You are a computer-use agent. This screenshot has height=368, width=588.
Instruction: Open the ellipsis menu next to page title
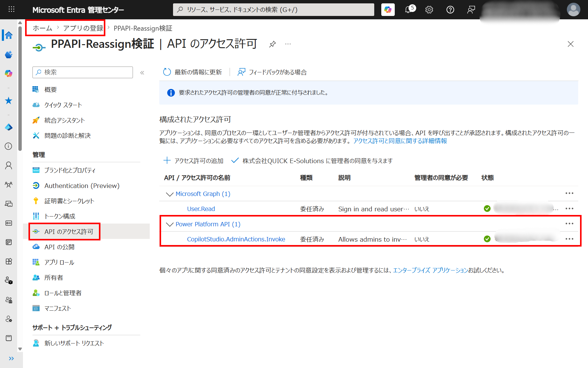pos(288,44)
